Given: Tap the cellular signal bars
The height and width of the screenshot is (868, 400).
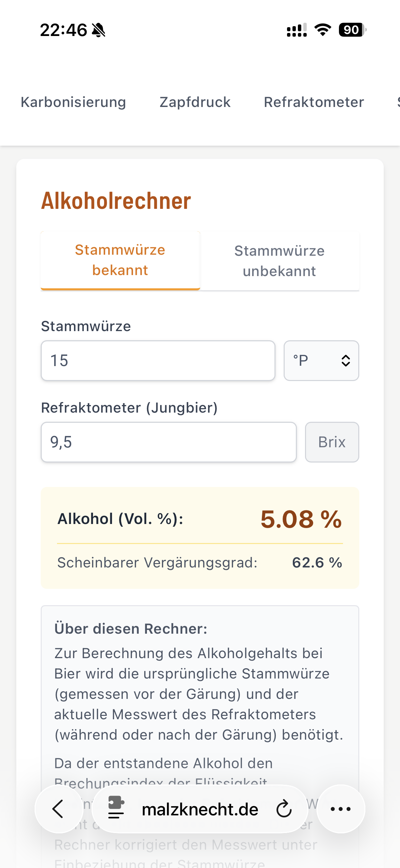Looking at the screenshot, I should pos(297,30).
